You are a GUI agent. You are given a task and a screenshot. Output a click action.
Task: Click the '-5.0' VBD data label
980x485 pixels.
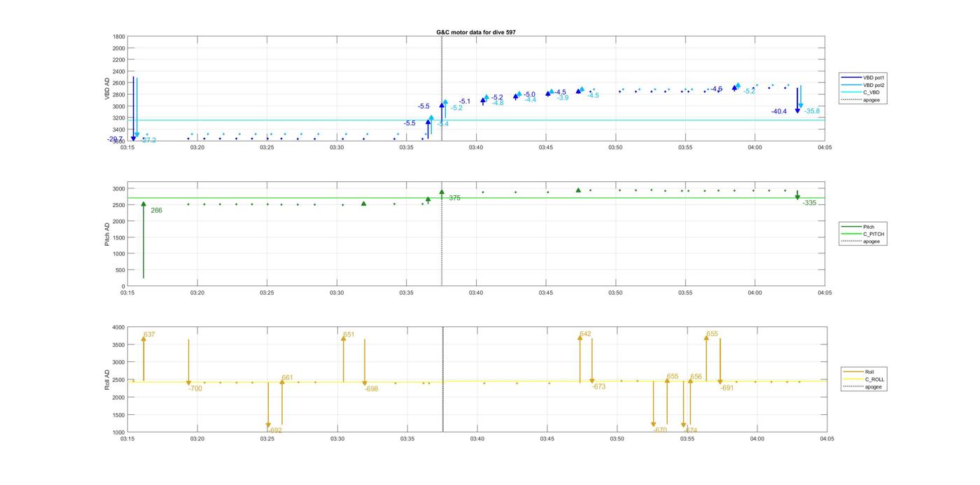[529, 94]
